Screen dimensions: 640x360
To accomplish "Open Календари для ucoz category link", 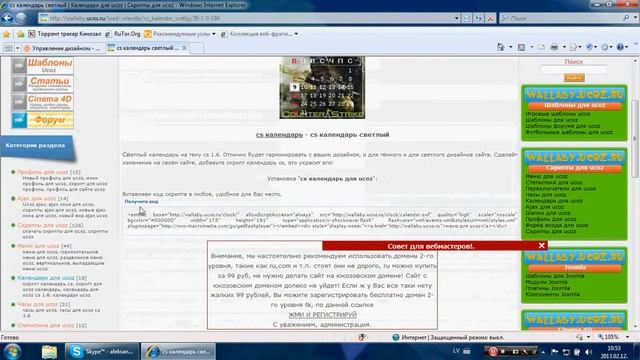I will (x=46, y=278).
